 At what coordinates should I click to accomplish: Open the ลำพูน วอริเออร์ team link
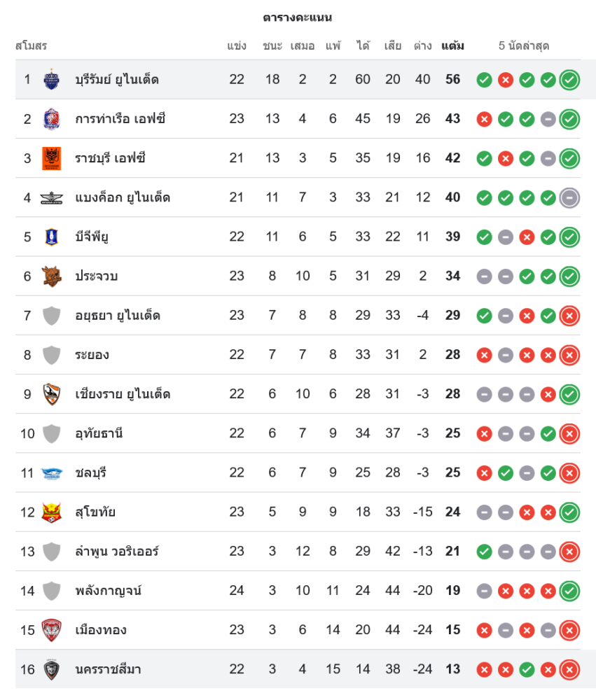pyautogui.click(x=117, y=551)
